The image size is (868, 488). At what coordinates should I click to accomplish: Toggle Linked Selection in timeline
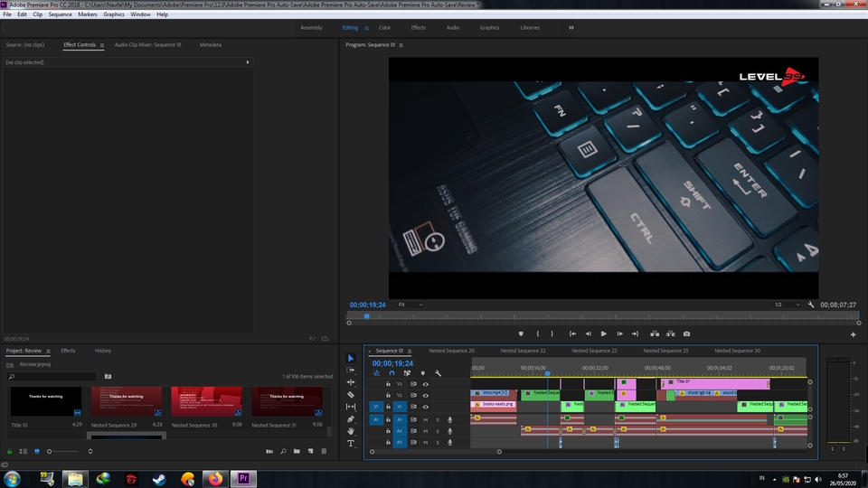pos(408,373)
